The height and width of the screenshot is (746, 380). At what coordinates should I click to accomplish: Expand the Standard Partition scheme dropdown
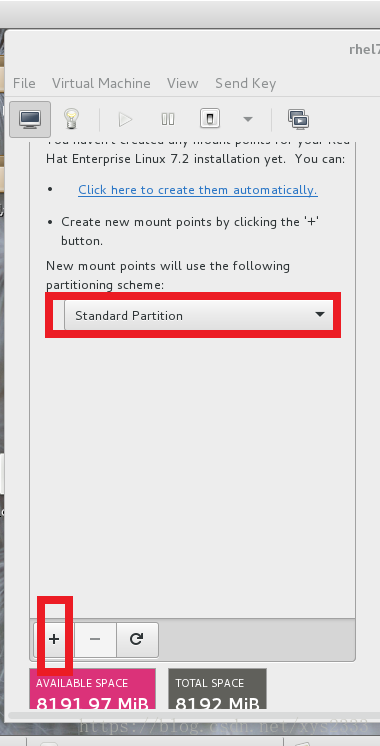pos(199,315)
